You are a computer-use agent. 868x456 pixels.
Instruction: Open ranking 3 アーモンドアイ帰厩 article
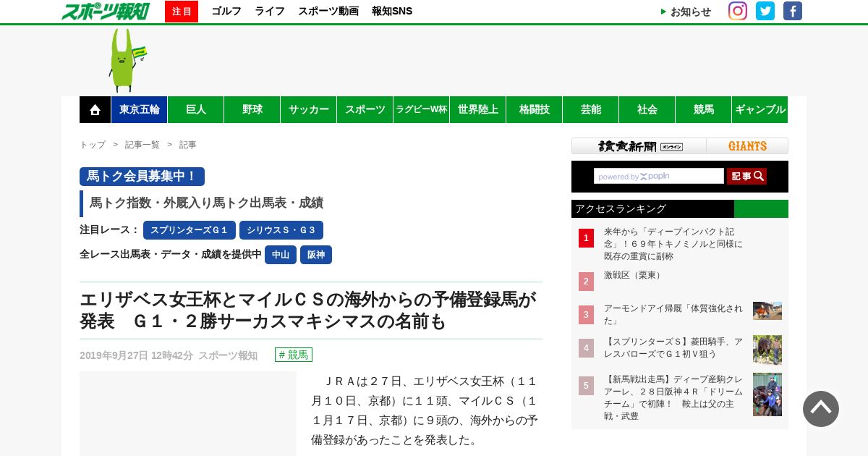673,315
